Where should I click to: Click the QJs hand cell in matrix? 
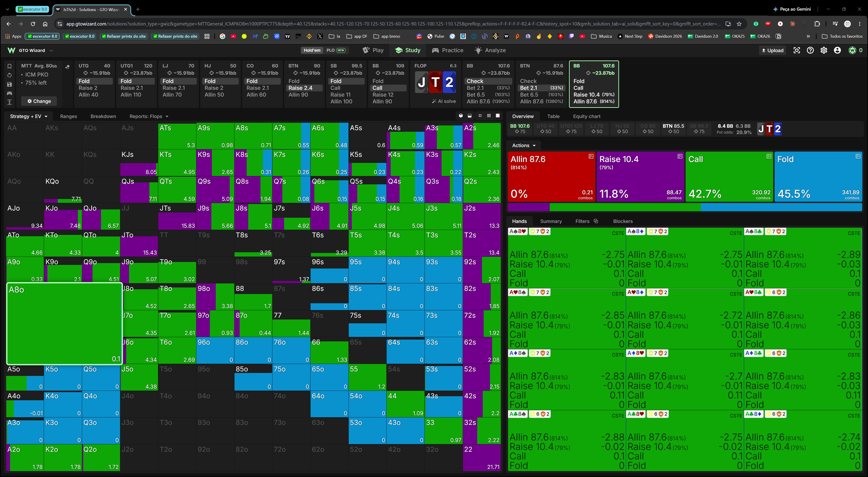point(139,190)
